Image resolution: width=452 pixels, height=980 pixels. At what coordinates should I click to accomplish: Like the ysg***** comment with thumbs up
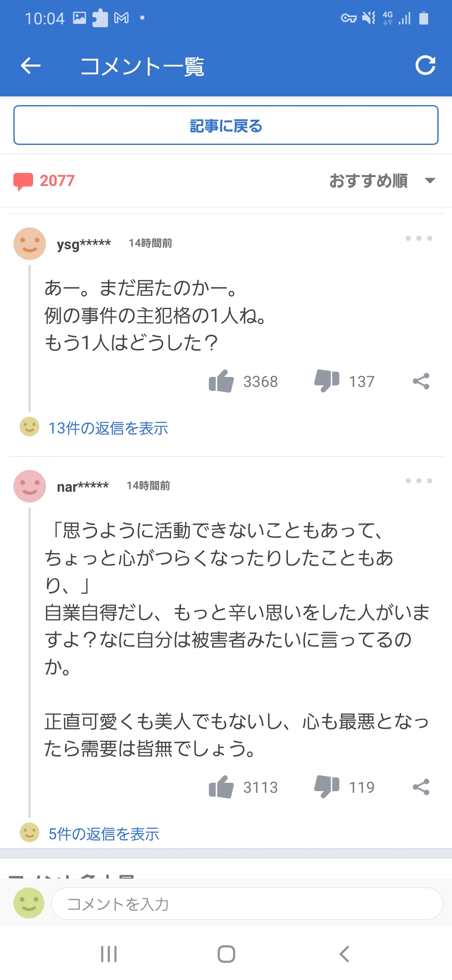pyautogui.click(x=221, y=381)
